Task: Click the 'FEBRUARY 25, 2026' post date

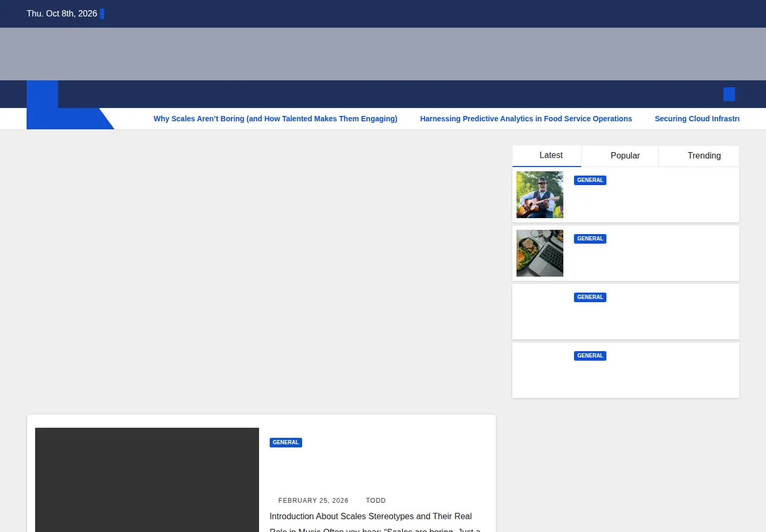Action: tap(313, 501)
